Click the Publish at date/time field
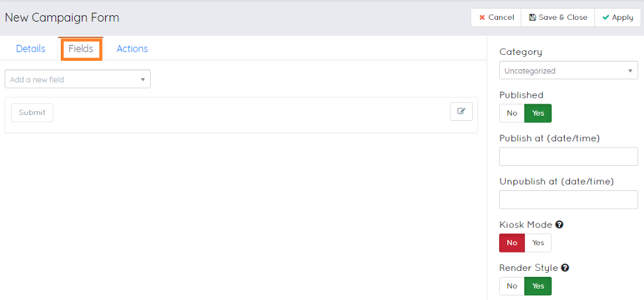Screen dimensions: 644x300 (x=568, y=157)
